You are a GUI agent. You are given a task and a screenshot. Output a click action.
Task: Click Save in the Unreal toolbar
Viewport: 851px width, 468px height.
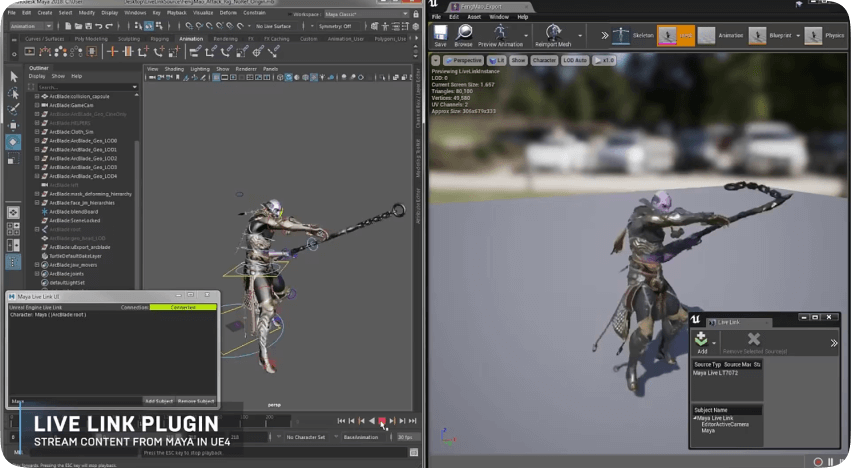point(441,36)
